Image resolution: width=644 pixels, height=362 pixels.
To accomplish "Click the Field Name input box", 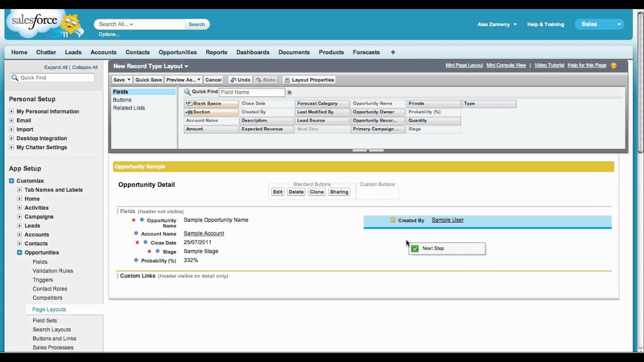I will click(252, 93).
